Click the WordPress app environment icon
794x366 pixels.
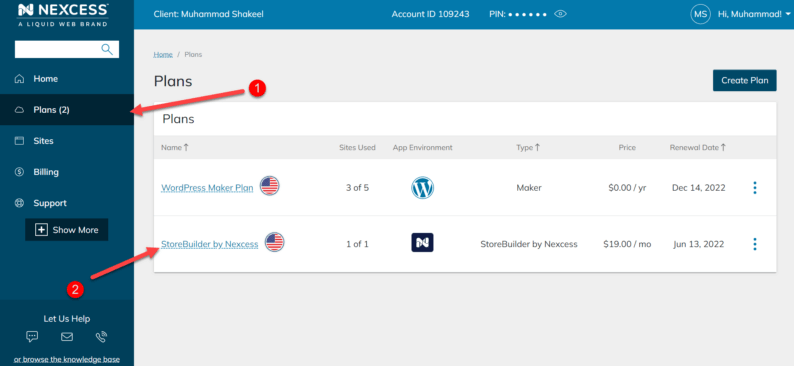tap(422, 188)
